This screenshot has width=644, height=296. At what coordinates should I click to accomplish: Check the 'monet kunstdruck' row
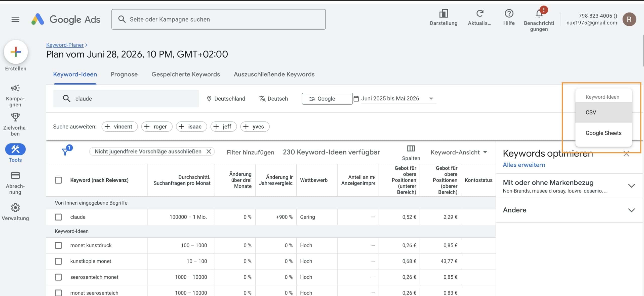tap(58, 245)
